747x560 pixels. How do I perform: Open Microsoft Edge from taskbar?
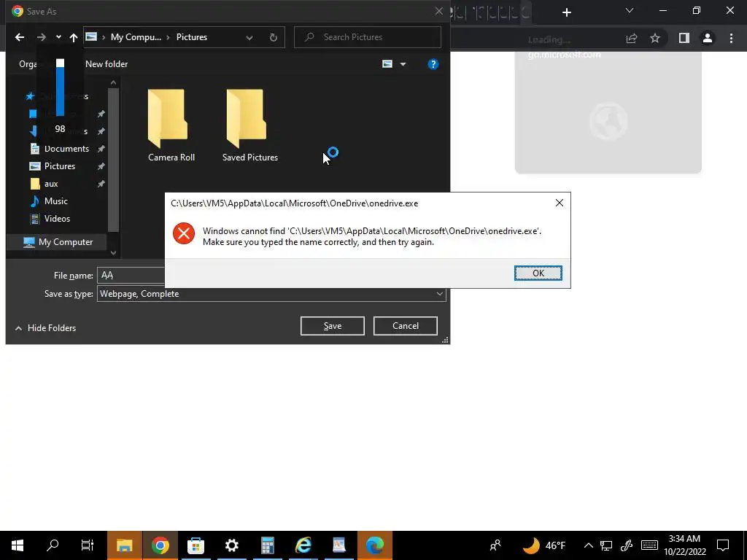pyautogui.click(x=374, y=545)
